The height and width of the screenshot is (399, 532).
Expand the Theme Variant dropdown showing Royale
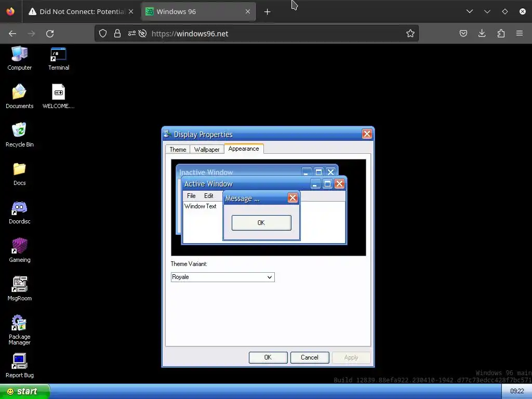click(x=222, y=277)
